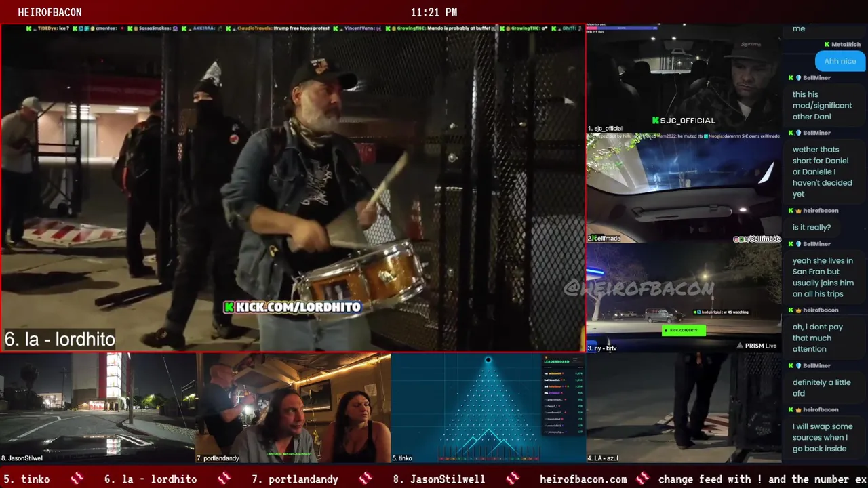Click the shield badge above "wether thats short" message
868x488 pixels.
click(798, 134)
